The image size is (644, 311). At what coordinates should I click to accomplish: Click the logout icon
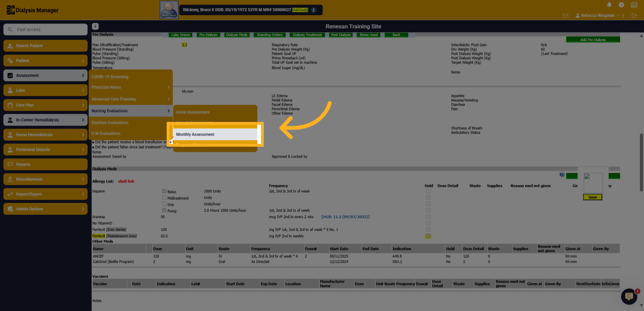[634, 16]
